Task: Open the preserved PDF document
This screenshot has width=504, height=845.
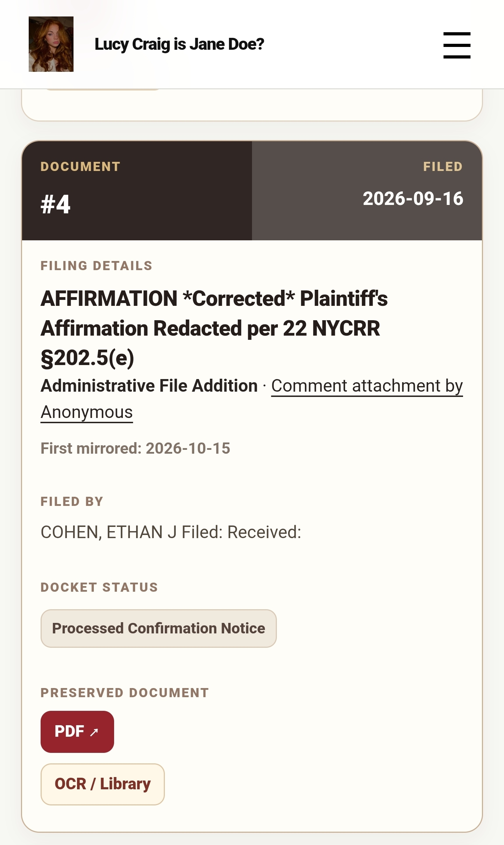Action: pos(77,732)
